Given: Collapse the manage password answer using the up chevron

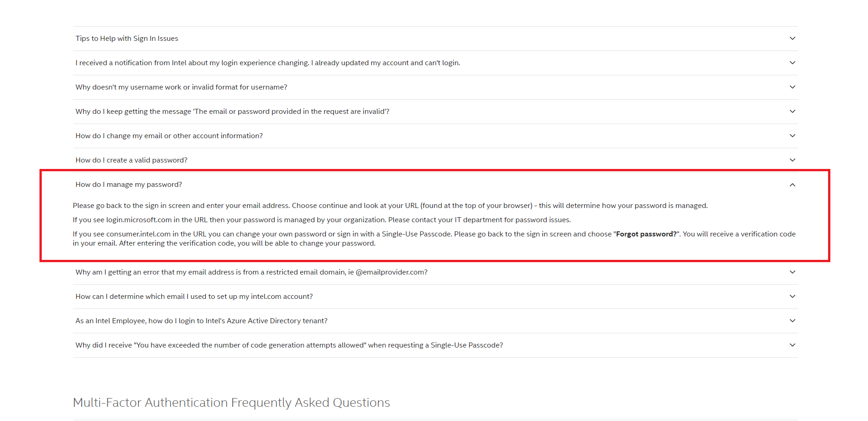Looking at the screenshot, I should pyautogui.click(x=792, y=185).
